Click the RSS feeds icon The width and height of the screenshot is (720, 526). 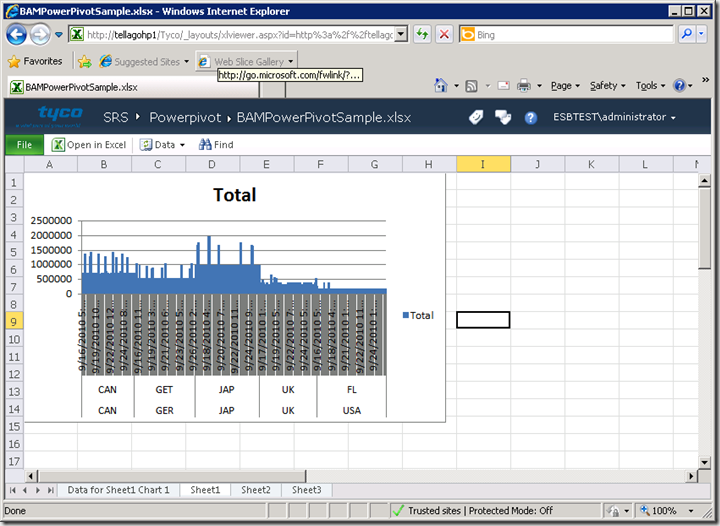click(472, 86)
